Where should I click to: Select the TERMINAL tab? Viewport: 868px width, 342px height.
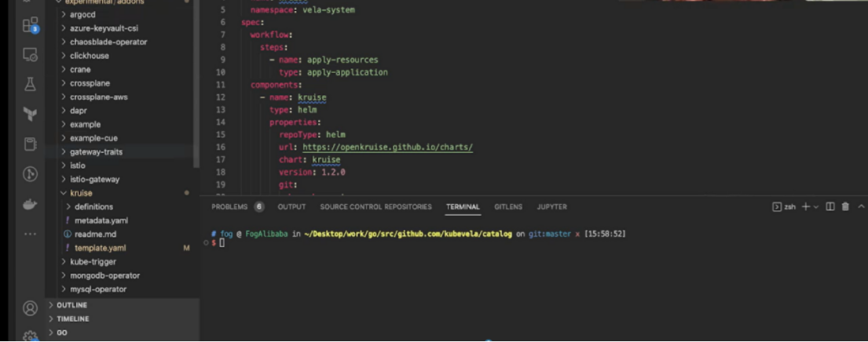click(x=463, y=206)
